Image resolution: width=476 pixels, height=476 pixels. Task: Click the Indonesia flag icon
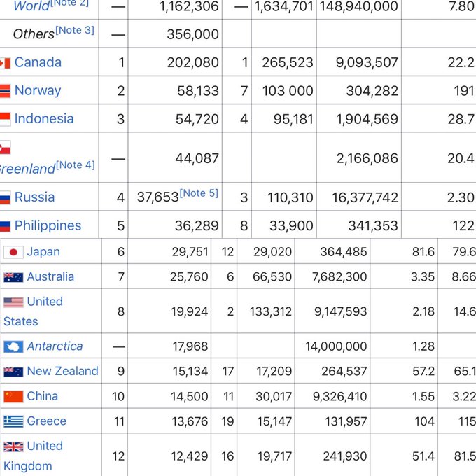tap(5, 119)
